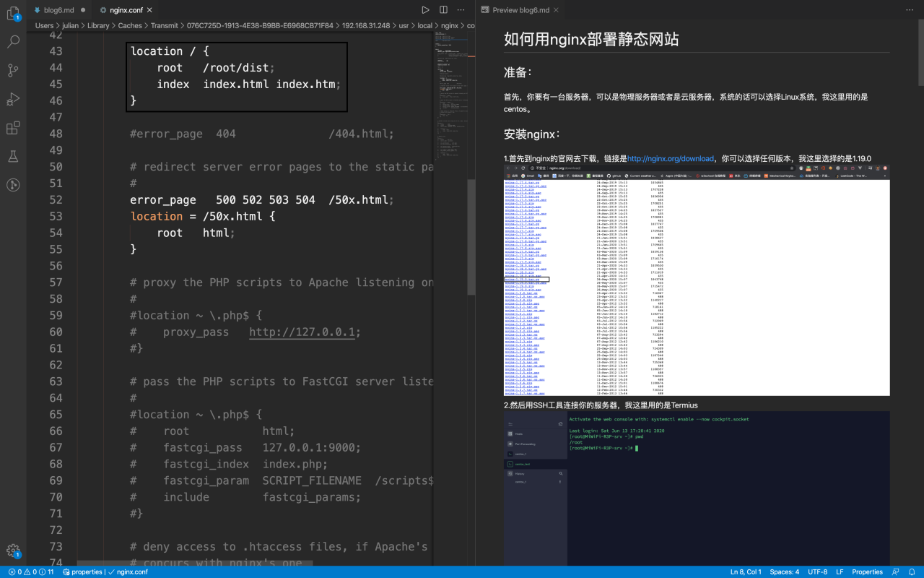Open the http://nginx.org/download link in the preview
The height and width of the screenshot is (578, 924).
click(x=670, y=158)
